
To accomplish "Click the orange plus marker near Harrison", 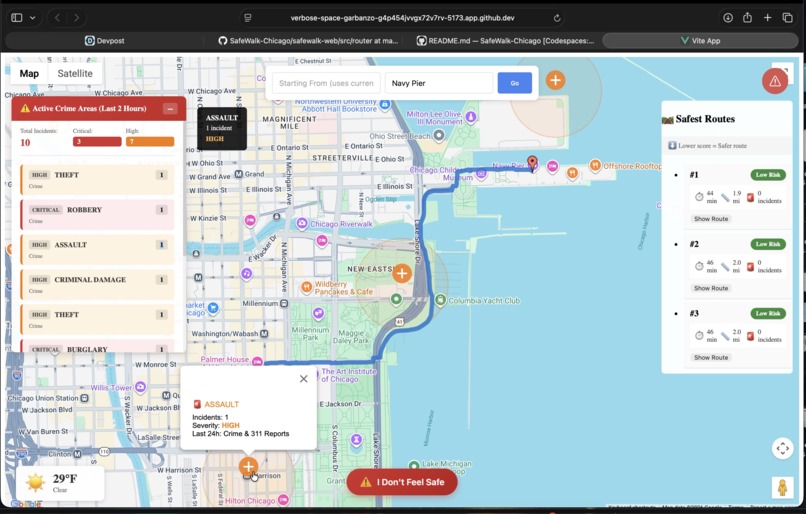I will pyautogui.click(x=248, y=467).
